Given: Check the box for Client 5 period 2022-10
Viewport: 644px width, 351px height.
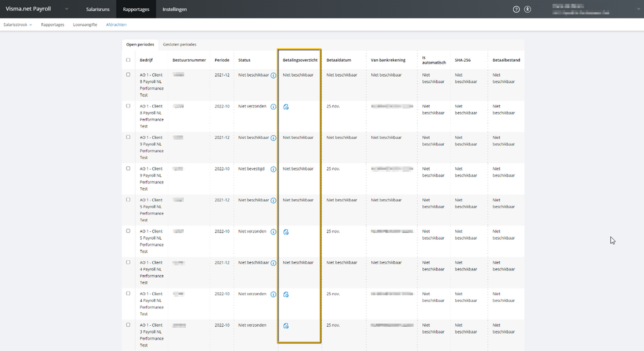Looking at the screenshot, I should point(128,231).
